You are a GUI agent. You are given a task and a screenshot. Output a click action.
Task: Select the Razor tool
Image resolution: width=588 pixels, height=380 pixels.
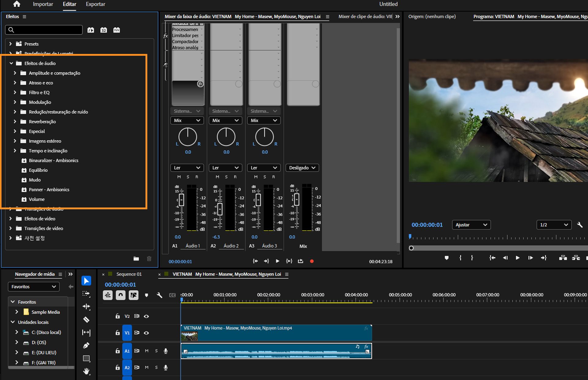point(86,320)
